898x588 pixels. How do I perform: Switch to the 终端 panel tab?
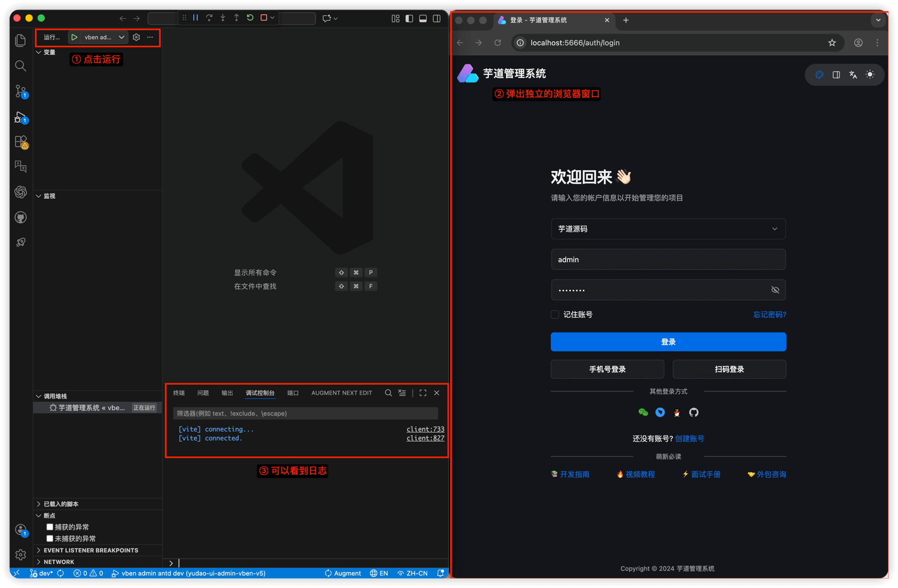pos(179,393)
